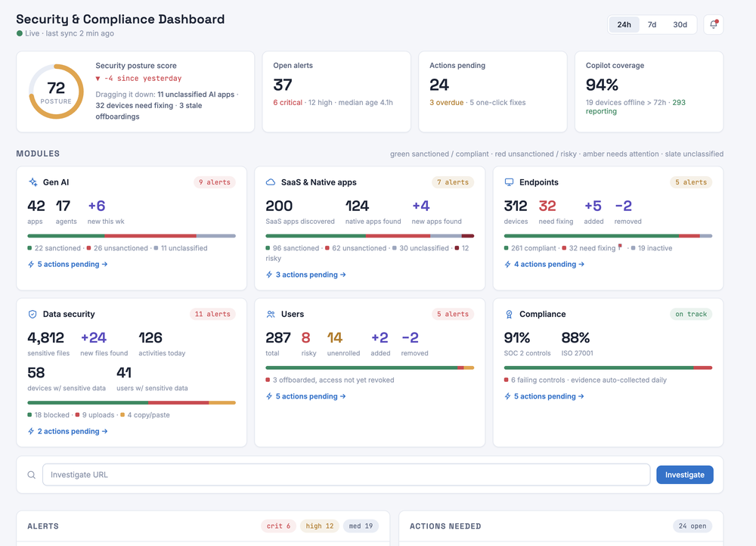Filter alerts by 'med 19' chip
The width and height of the screenshot is (756, 546).
pyautogui.click(x=361, y=526)
